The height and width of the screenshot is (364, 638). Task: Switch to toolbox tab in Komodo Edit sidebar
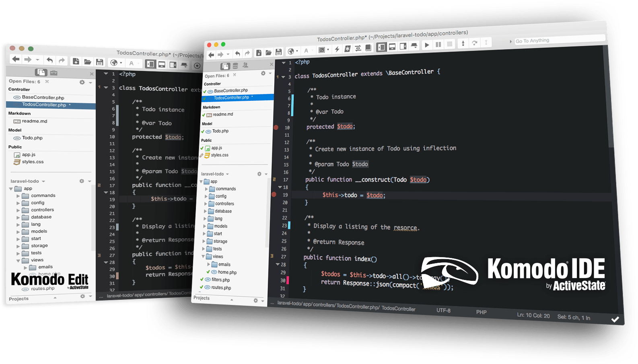pyautogui.click(x=54, y=73)
